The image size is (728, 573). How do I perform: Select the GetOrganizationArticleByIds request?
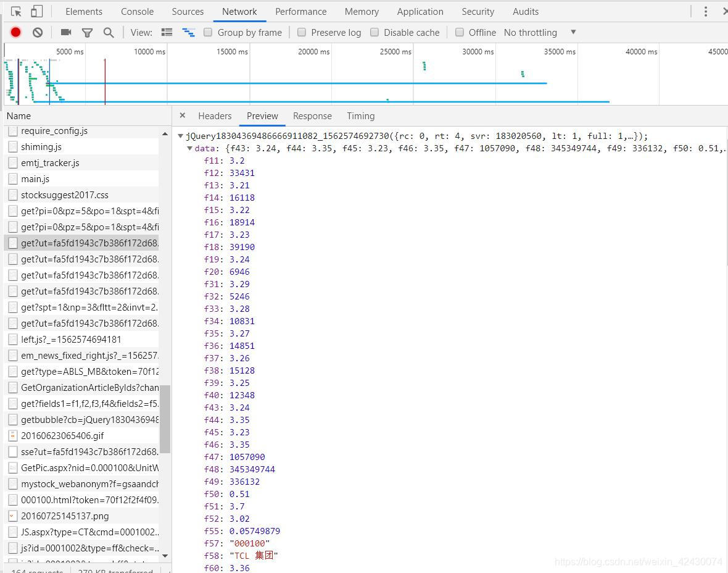[x=81, y=388]
